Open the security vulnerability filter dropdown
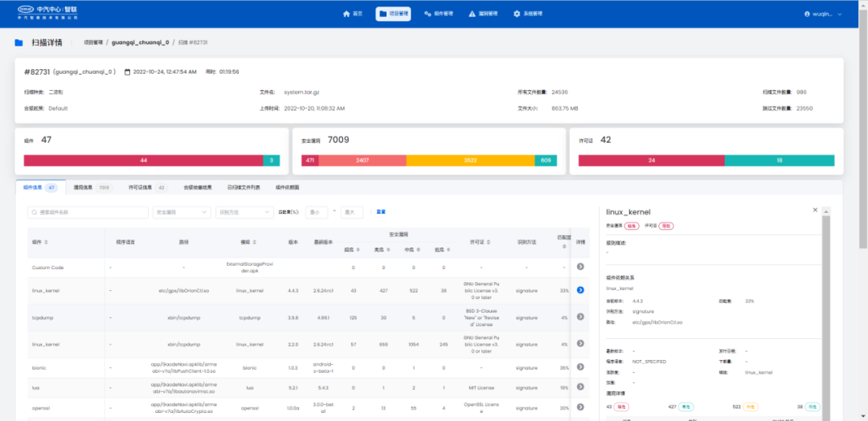This screenshot has height=421, width=868. point(182,212)
